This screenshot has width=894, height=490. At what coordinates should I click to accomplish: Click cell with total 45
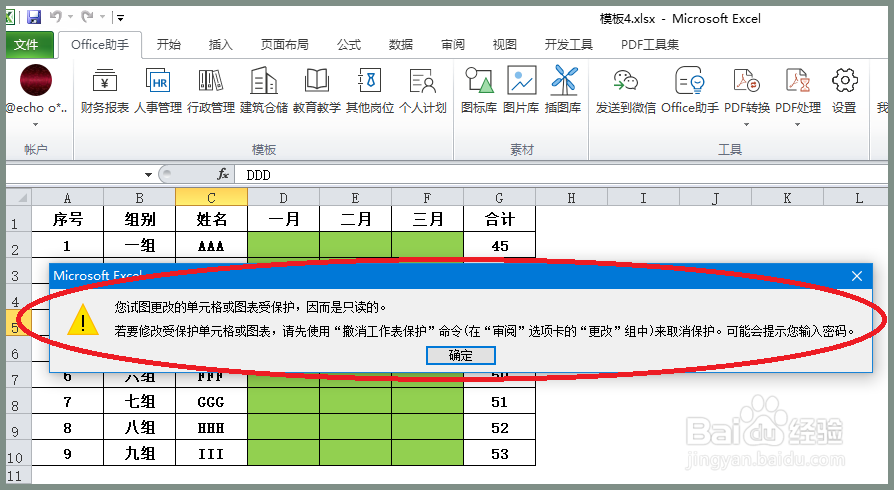pyautogui.click(x=499, y=245)
